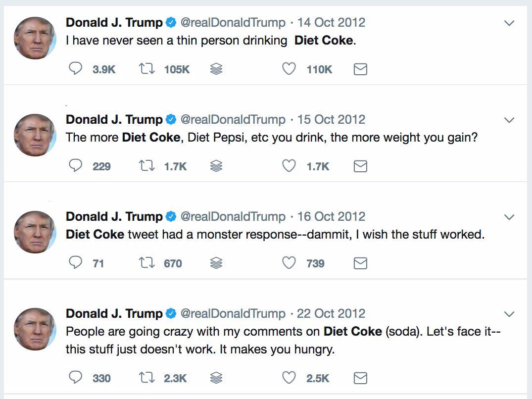
Task: Retweet the tweet with 670 retweets
Action: [146, 263]
